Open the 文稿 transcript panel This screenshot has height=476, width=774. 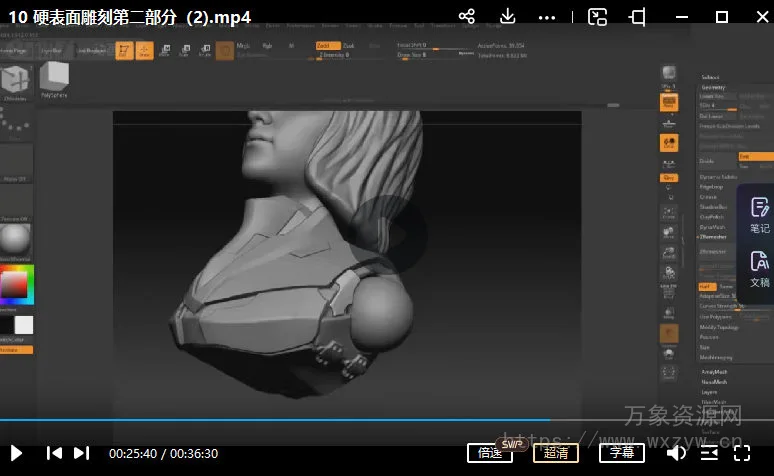759,269
